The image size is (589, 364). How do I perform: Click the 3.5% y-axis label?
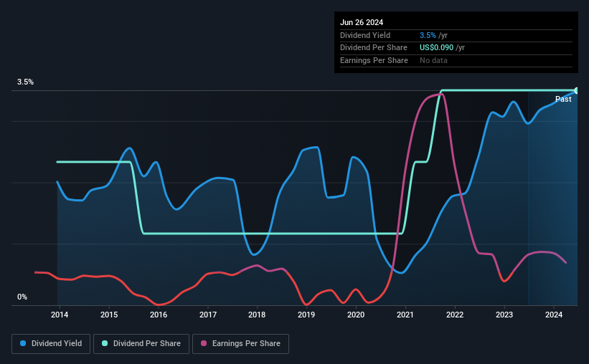point(25,82)
